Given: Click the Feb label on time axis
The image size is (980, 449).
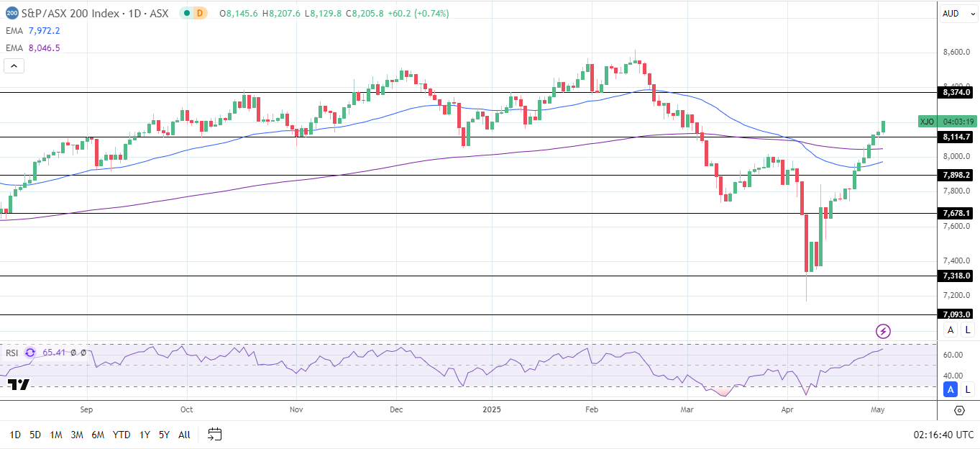Looking at the screenshot, I should pos(592,409).
